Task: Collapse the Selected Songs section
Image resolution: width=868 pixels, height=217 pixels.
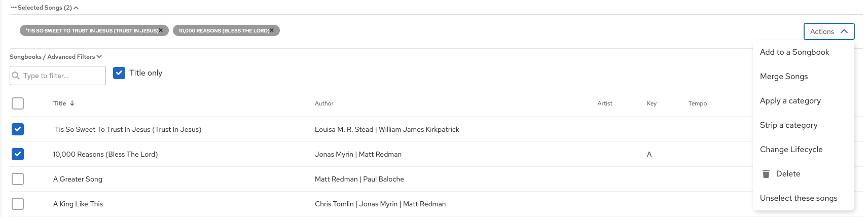Action: click(76, 8)
